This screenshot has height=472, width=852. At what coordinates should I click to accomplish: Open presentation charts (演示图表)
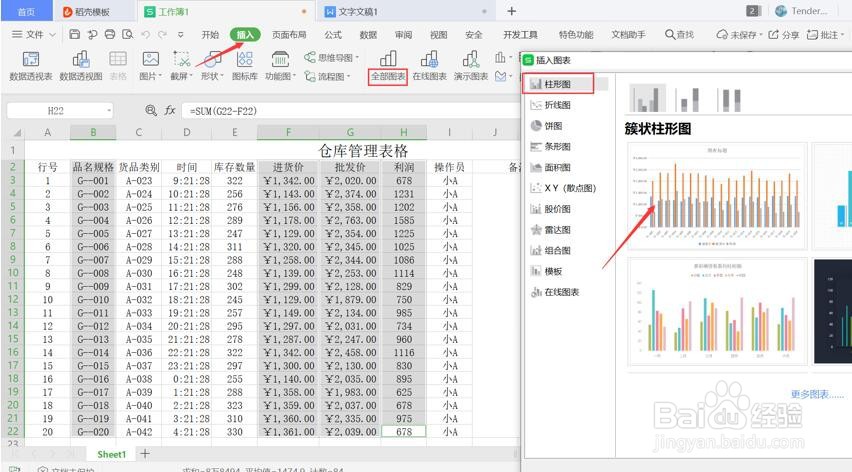pos(471,66)
